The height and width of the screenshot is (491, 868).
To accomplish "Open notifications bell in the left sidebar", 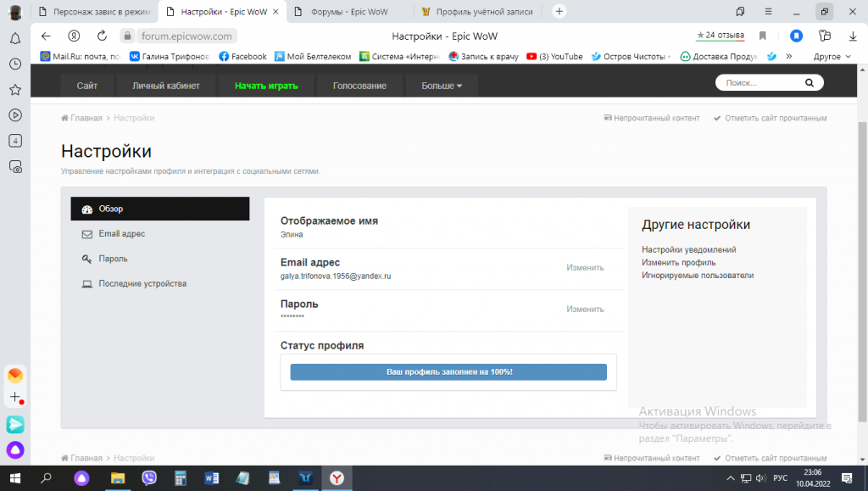I will pyautogui.click(x=15, y=39).
